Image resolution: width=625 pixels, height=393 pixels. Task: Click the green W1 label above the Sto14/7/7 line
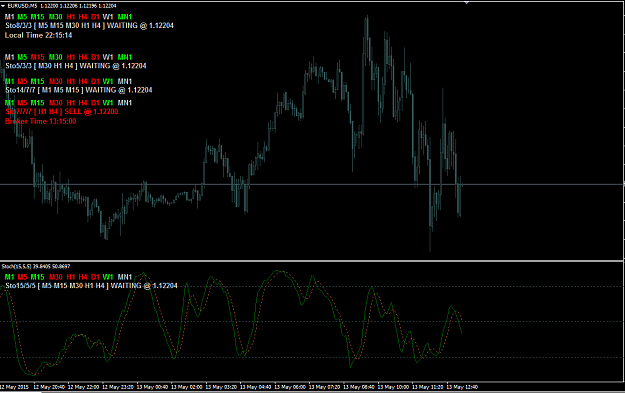pos(108,81)
